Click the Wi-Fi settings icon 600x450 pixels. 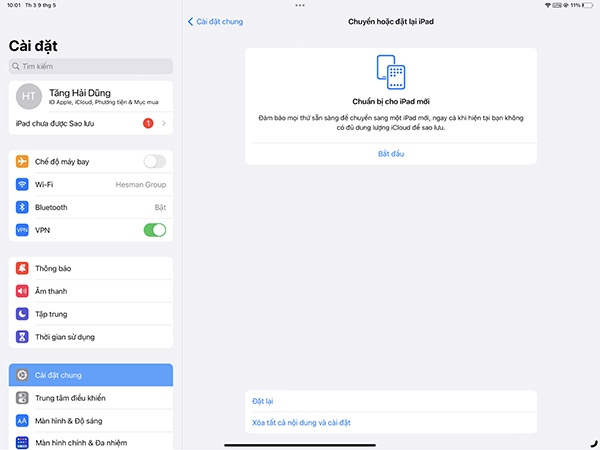(x=22, y=184)
